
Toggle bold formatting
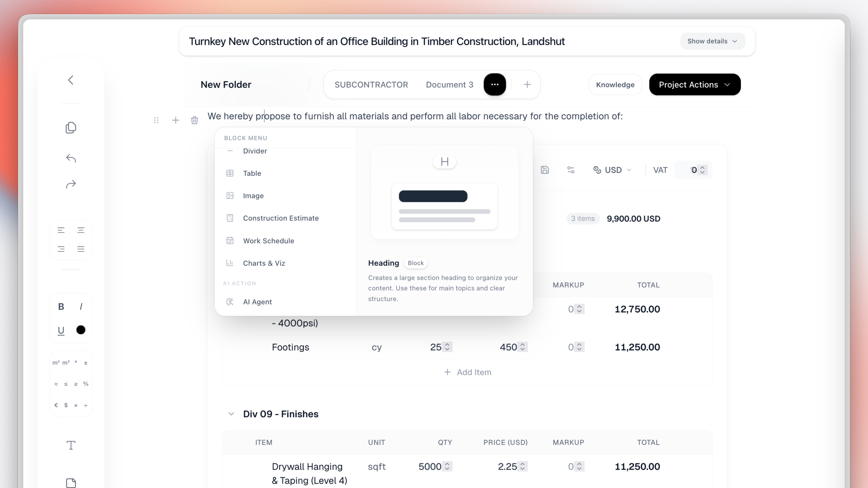(61, 306)
